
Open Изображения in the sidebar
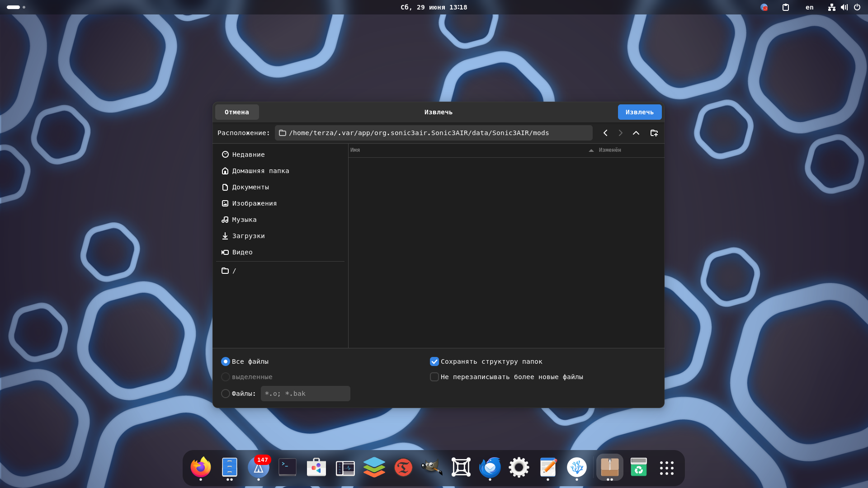tap(280, 203)
